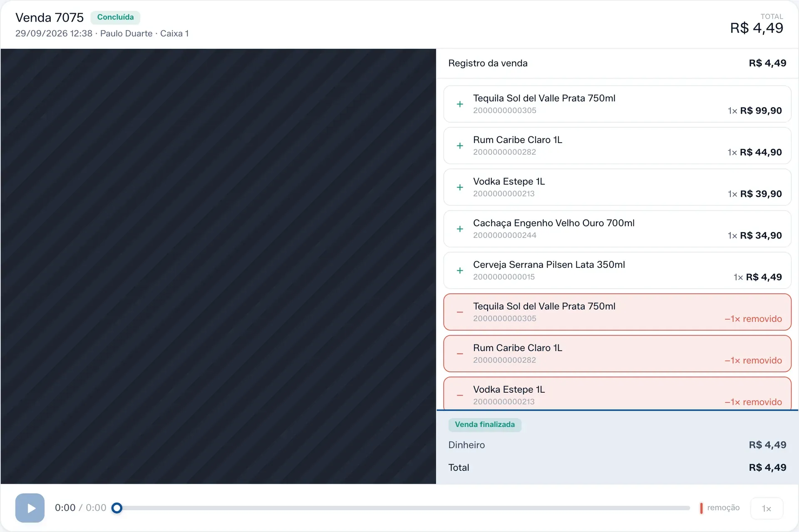This screenshot has width=799, height=532.
Task: Click the Concluída status badge
Action: [115, 17]
